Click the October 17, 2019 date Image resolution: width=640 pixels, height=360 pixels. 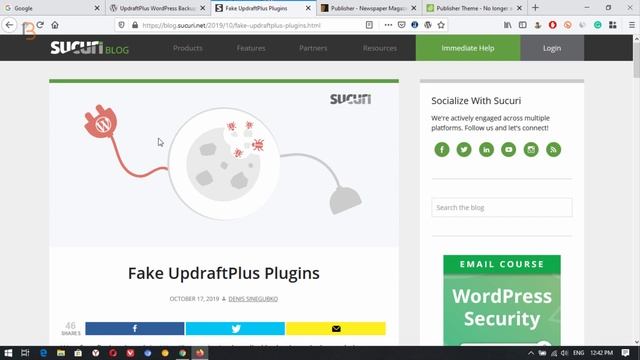[194, 299]
